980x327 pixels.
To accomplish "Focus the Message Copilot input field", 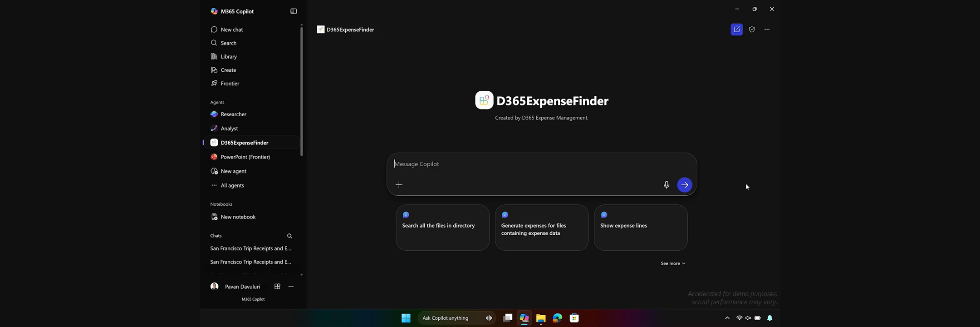I will coord(542,164).
